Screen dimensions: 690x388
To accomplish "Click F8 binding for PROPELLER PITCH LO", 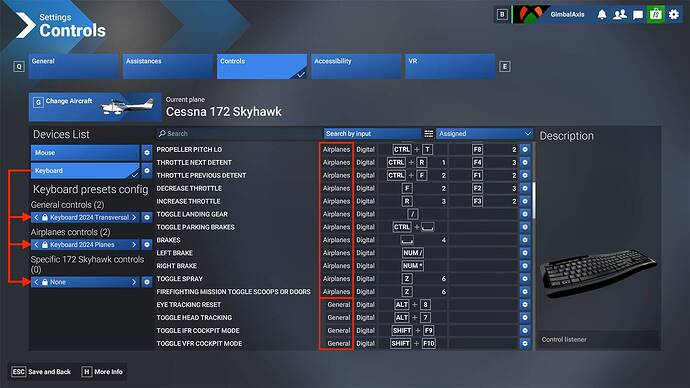I will click(477, 150).
